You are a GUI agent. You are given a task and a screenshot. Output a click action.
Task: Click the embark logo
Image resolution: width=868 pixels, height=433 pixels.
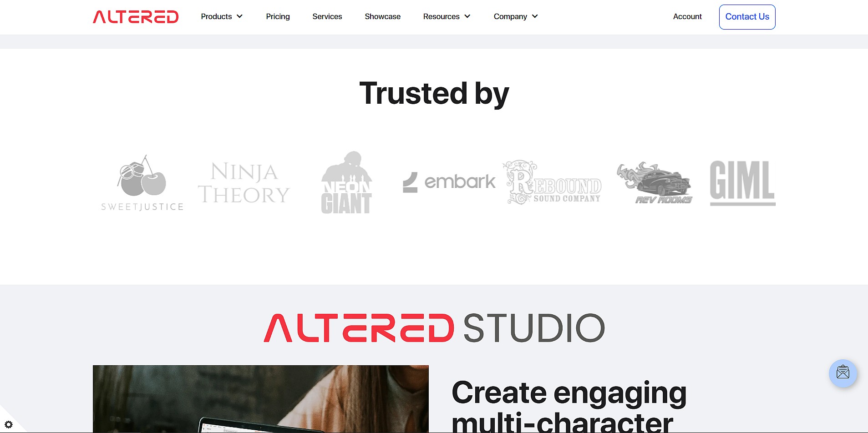(x=449, y=182)
